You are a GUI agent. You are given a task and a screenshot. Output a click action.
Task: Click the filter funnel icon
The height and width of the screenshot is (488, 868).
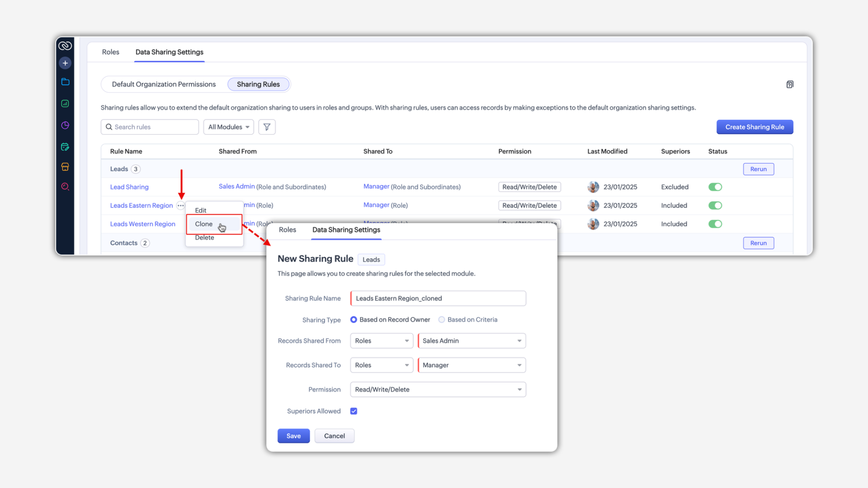[267, 127]
